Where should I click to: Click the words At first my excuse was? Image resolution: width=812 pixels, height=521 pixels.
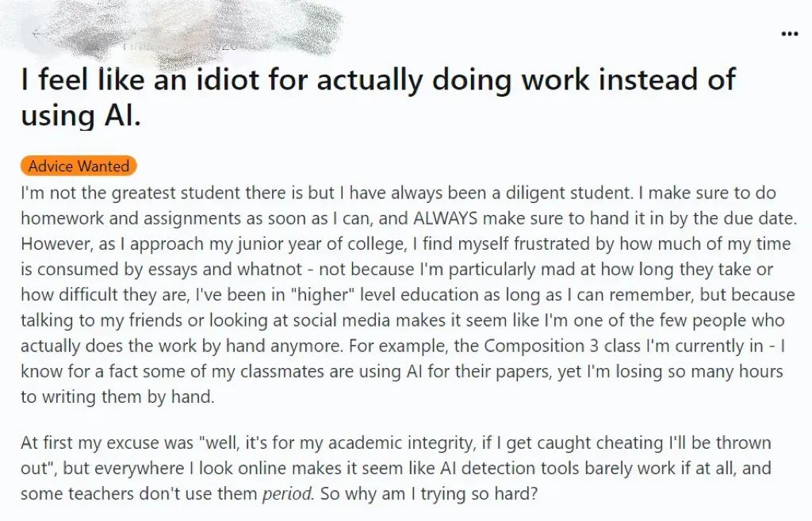point(107,442)
